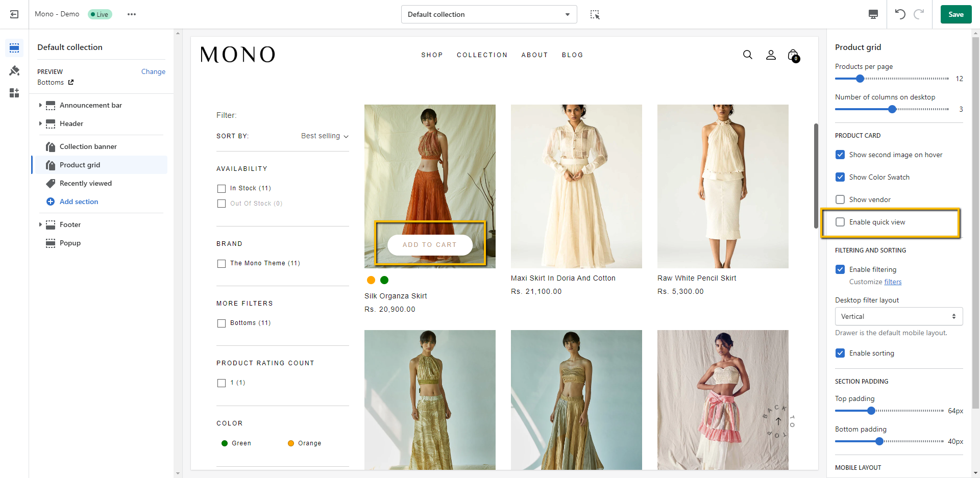Select the Orange color filter
Screen dimensions: 980x478
305,443
